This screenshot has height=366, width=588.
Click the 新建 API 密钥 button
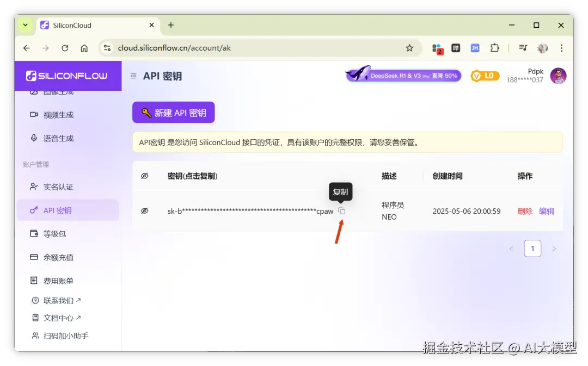174,113
